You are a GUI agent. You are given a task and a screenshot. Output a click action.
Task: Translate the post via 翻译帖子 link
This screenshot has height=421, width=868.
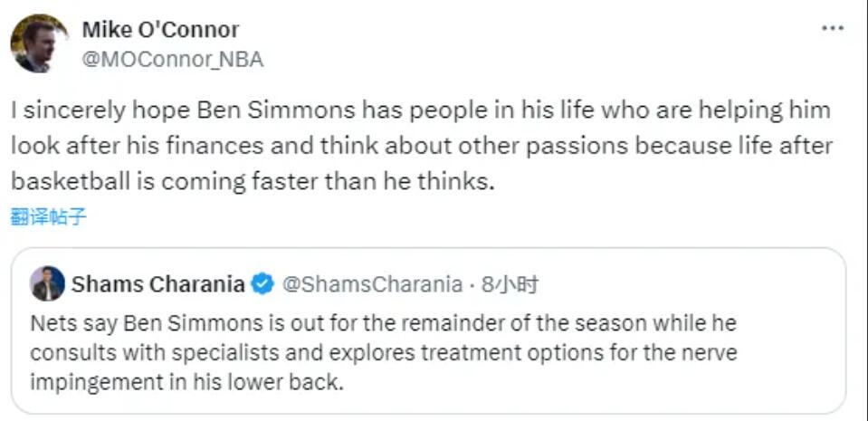[49, 216]
